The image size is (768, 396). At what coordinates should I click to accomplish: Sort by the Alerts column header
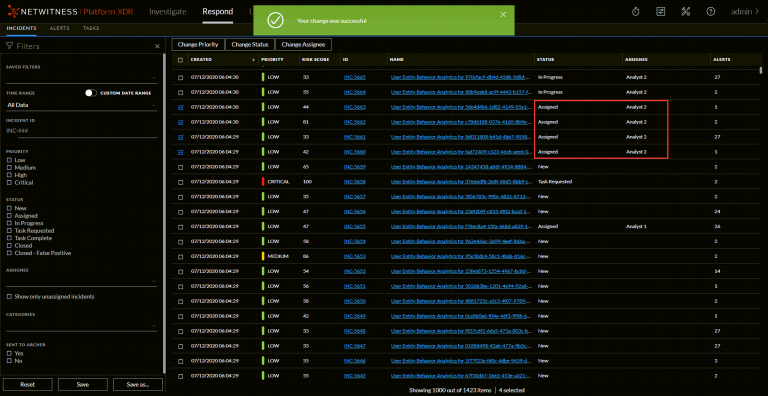[x=721, y=60]
